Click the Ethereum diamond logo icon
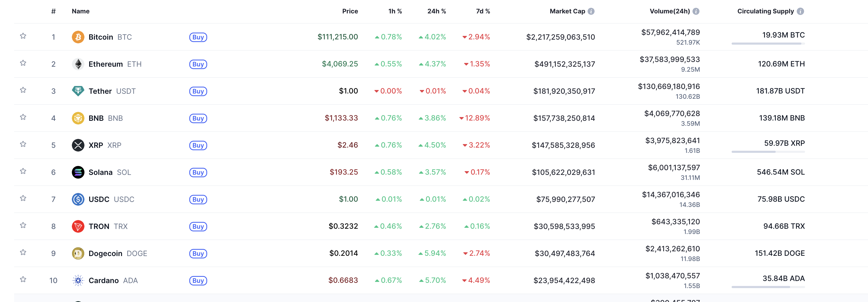868x302 pixels. [x=78, y=64]
